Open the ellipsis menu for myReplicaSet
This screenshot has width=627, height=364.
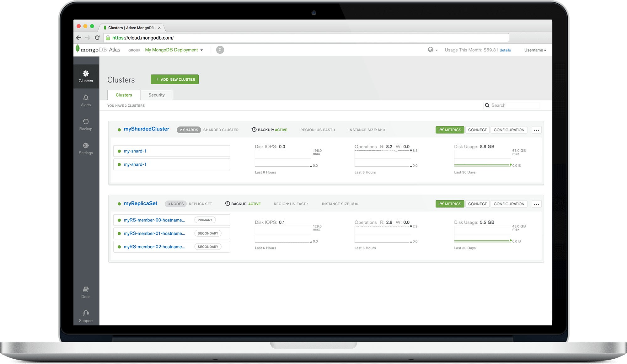[x=536, y=204]
